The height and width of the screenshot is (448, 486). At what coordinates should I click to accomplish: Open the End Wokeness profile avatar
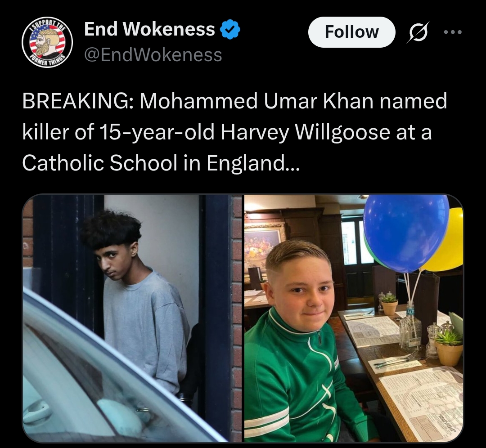47,42
